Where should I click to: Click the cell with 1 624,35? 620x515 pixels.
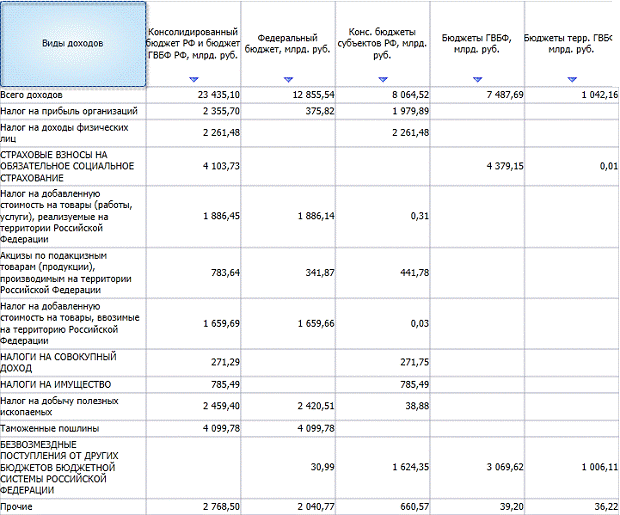[x=383, y=468]
